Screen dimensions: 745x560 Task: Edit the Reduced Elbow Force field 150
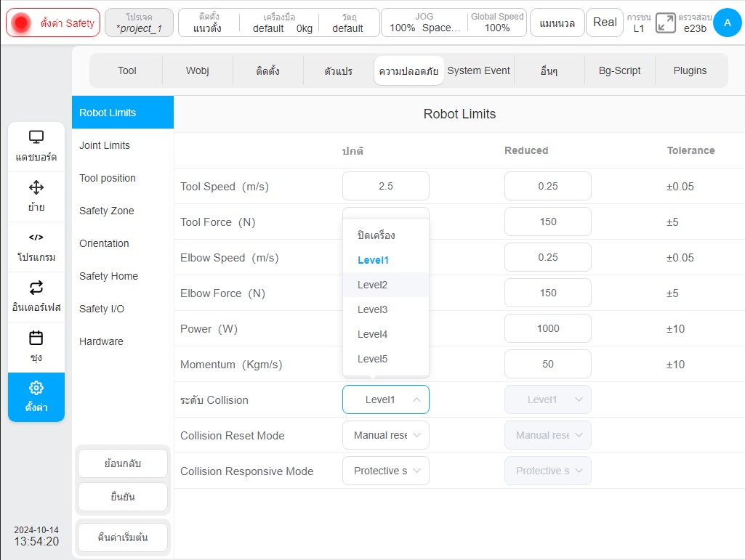click(548, 293)
